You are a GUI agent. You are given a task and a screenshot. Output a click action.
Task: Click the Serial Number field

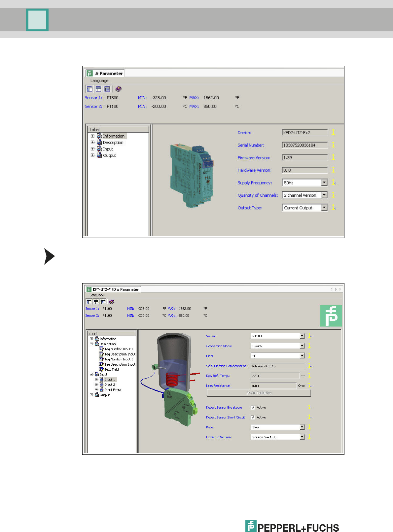pos(305,145)
